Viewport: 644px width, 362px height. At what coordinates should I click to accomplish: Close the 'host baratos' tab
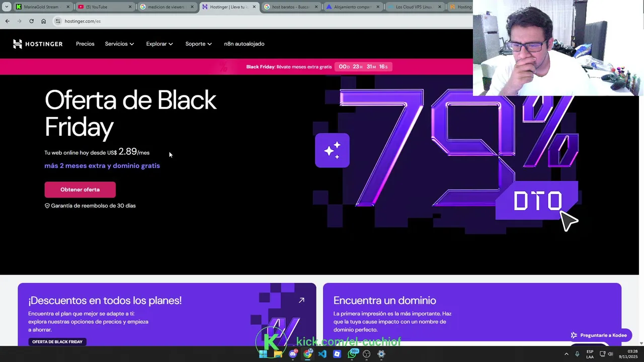click(316, 7)
